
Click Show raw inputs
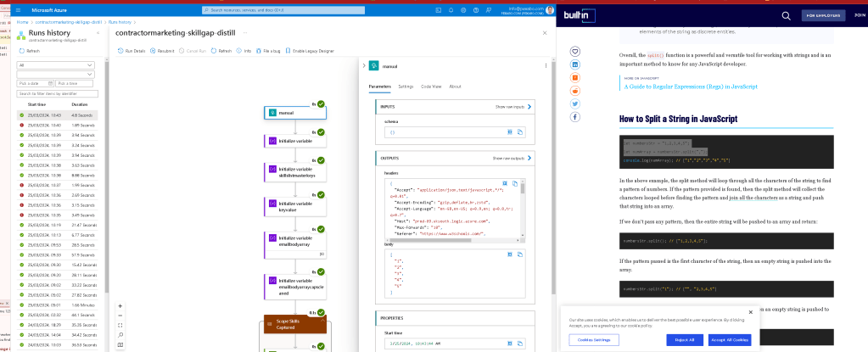[x=513, y=107]
